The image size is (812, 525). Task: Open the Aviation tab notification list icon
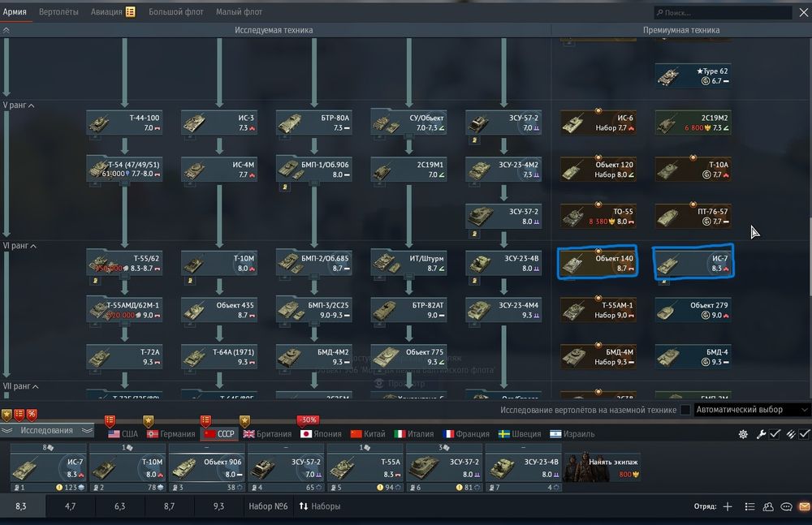131,11
